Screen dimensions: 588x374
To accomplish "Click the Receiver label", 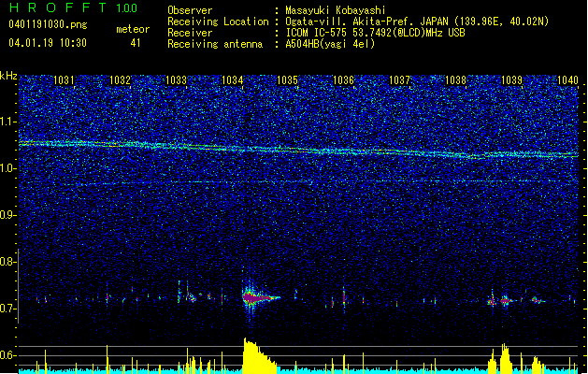I will pyautogui.click(x=190, y=33).
